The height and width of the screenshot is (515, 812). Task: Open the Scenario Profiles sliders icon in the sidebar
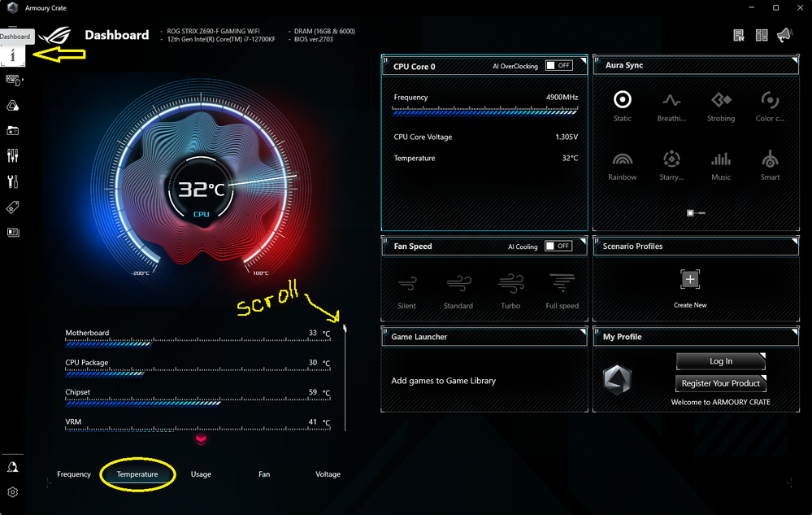pos(13,155)
